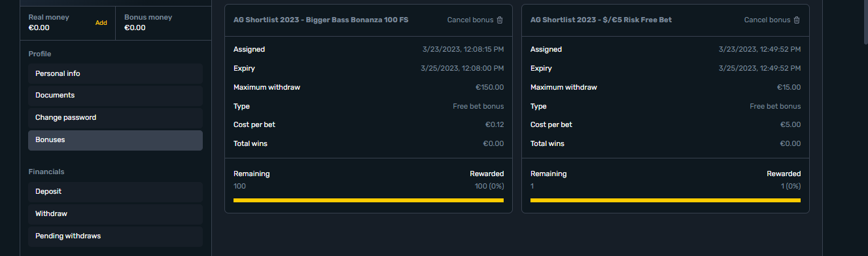This screenshot has width=868, height=256.
Task: Click the AG Shortlist Risk Free Bet title
Action: pos(601,20)
